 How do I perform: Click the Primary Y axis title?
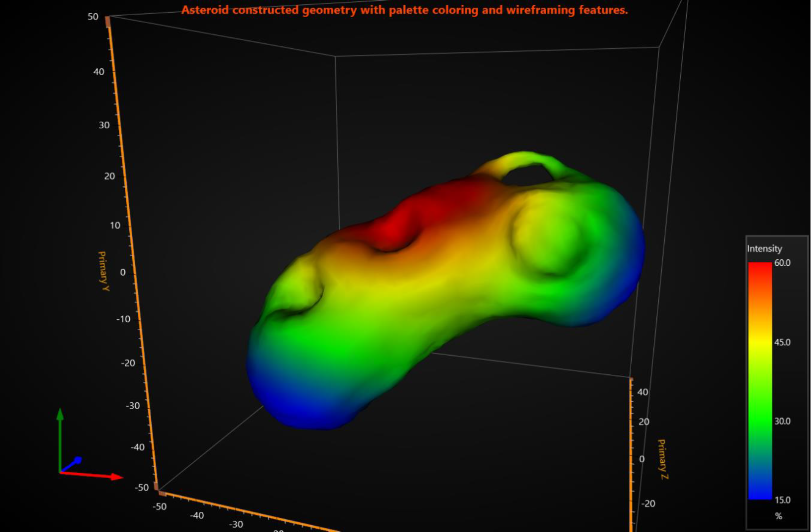pyautogui.click(x=103, y=271)
